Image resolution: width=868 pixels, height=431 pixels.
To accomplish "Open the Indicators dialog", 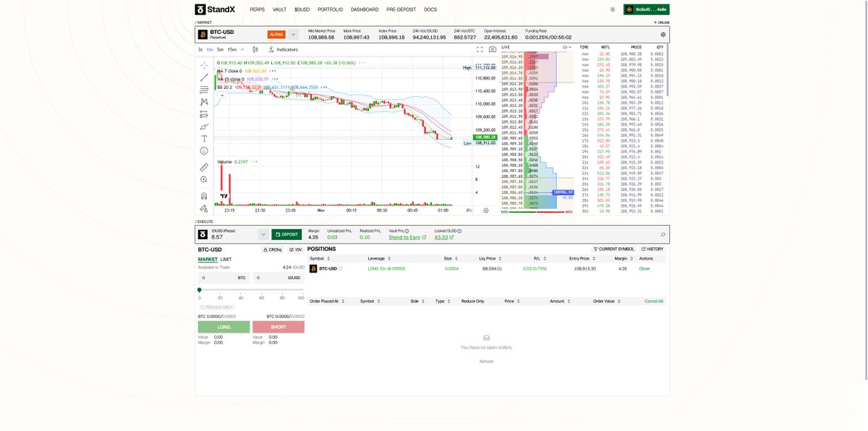I will coord(284,49).
